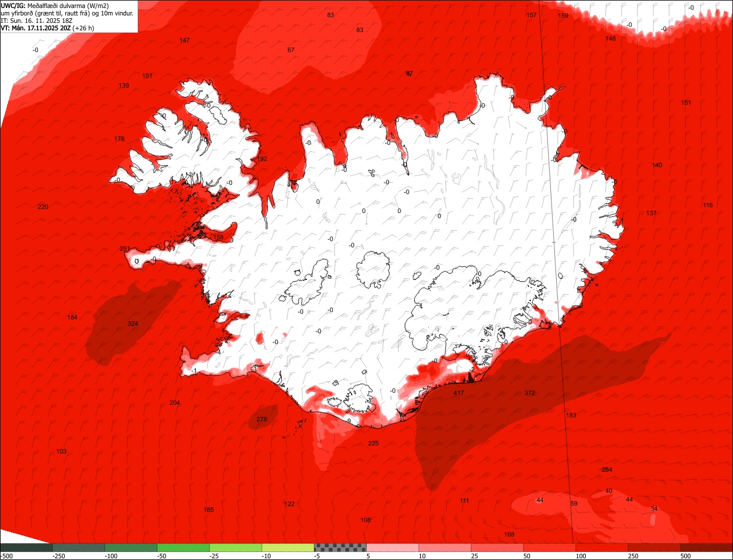Click legend color segment between -500 and -250
Viewport: 733px width, 560px height.
[26, 547]
